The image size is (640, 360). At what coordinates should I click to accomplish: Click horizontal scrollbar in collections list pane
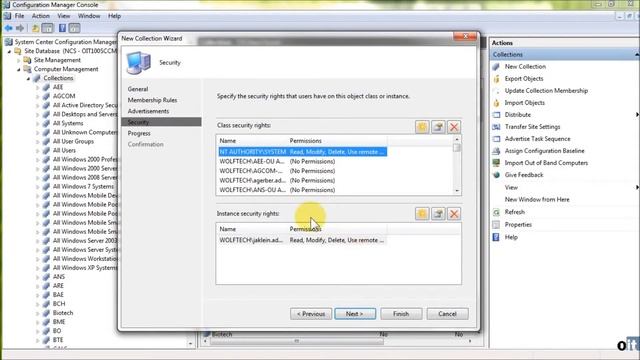(297, 341)
